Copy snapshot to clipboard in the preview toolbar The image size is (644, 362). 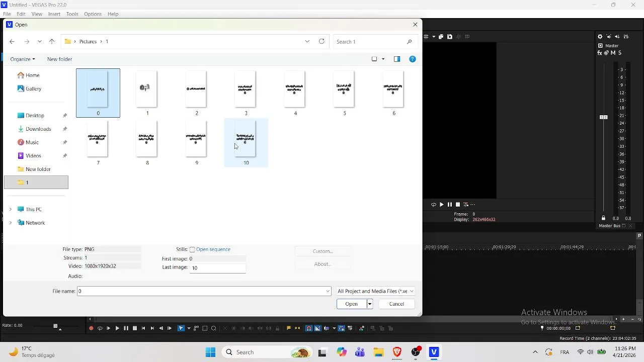click(441, 37)
